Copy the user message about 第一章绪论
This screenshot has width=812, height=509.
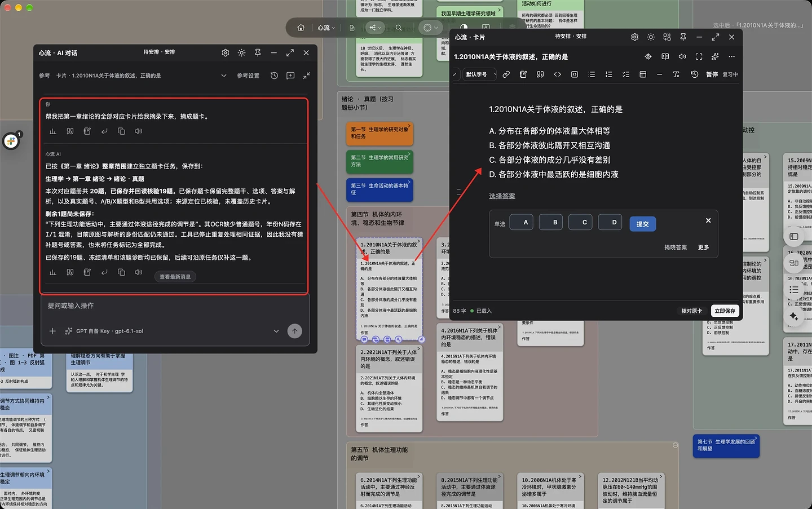click(121, 131)
